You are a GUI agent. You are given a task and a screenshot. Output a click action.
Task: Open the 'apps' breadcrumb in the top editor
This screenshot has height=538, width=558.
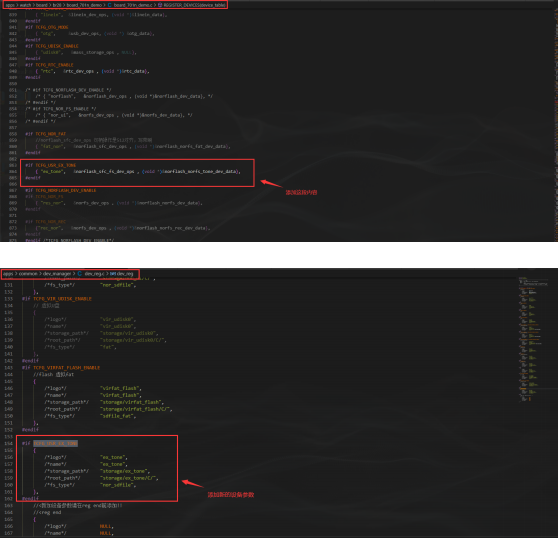pos(10,5)
